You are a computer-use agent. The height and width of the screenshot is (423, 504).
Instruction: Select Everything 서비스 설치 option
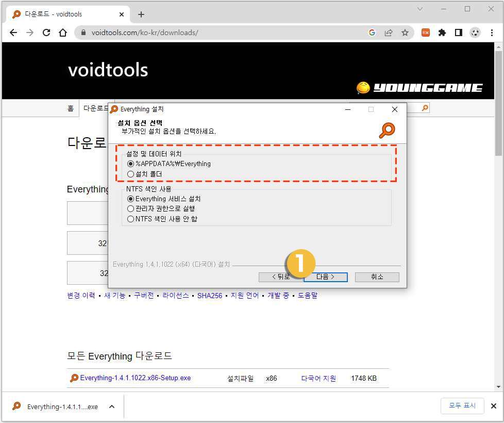(x=164, y=199)
